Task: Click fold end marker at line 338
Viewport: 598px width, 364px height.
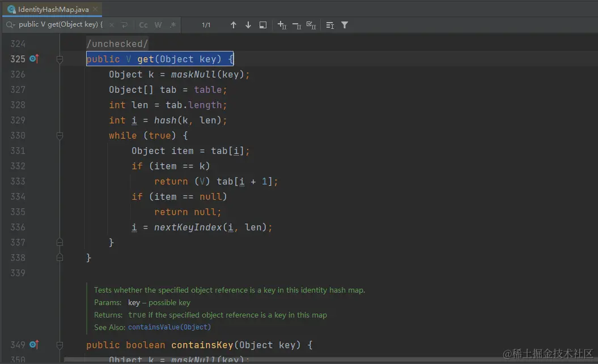Action: coord(60,258)
